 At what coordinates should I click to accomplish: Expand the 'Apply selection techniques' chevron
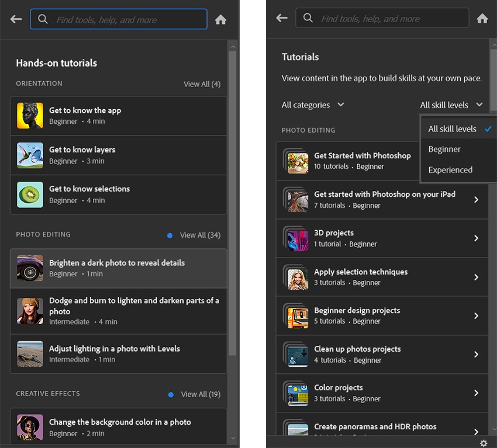coord(476,277)
